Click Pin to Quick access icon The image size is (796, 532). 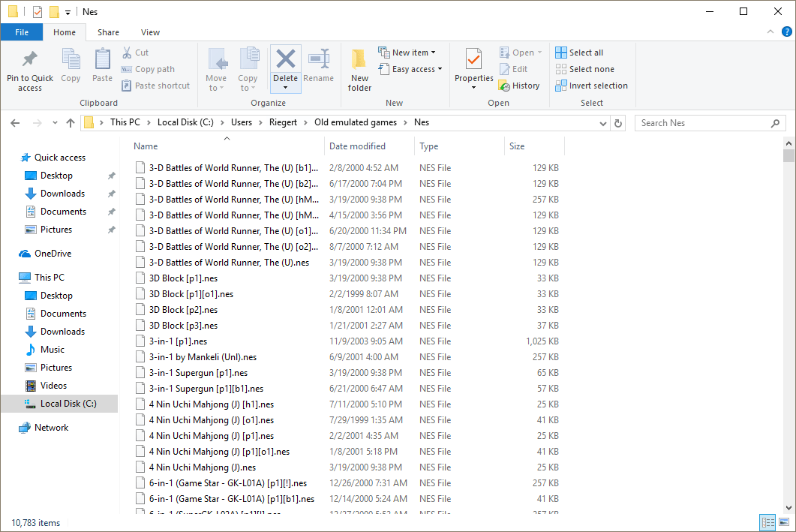[x=29, y=59]
